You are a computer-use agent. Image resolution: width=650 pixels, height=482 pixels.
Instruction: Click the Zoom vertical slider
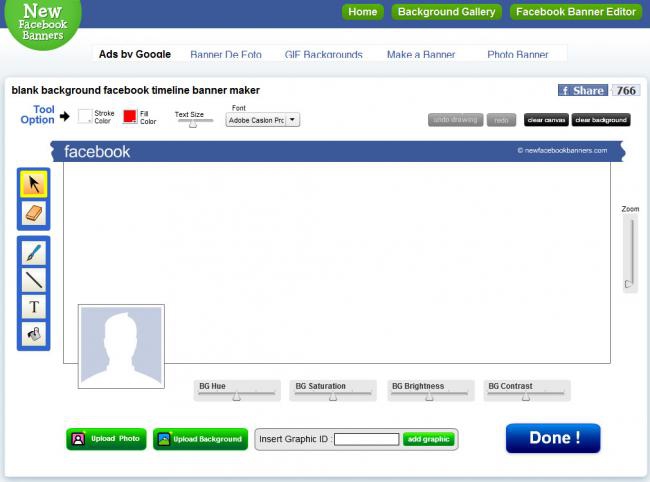point(630,253)
